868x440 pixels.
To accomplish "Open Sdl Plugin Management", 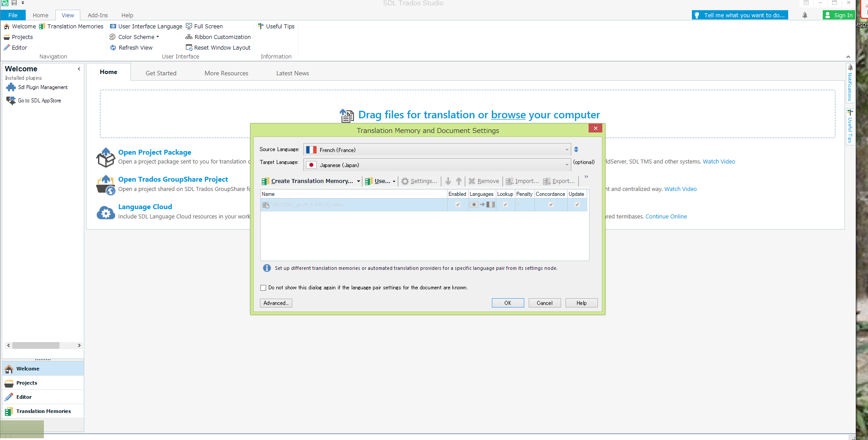I will 37,87.
